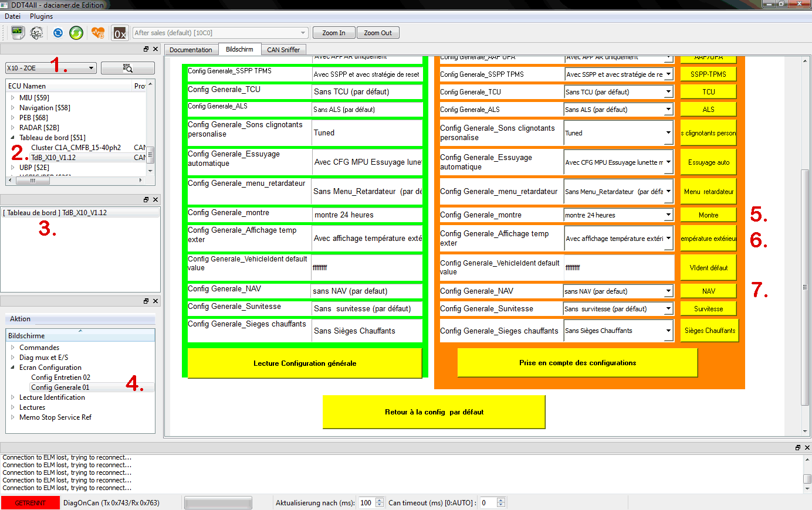The width and height of the screenshot is (812, 510).
Task: Open the Plugins menu
Action: (41, 16)
